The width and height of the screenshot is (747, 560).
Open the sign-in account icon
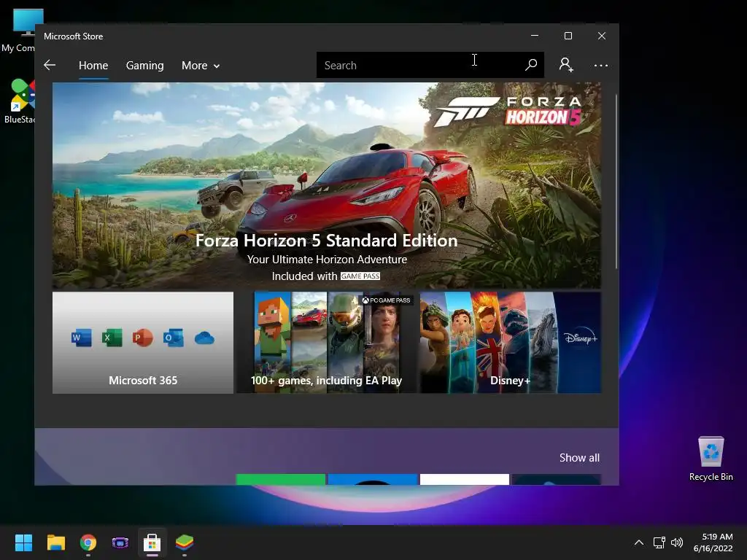[566, 65]
